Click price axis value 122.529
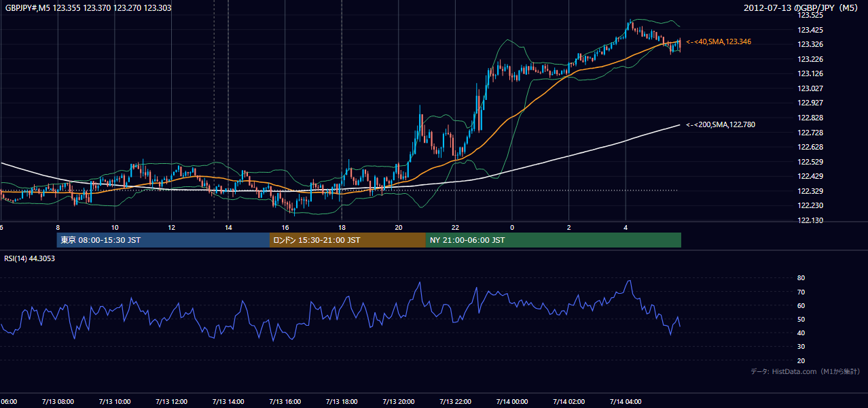 click(x=810, y=162)
